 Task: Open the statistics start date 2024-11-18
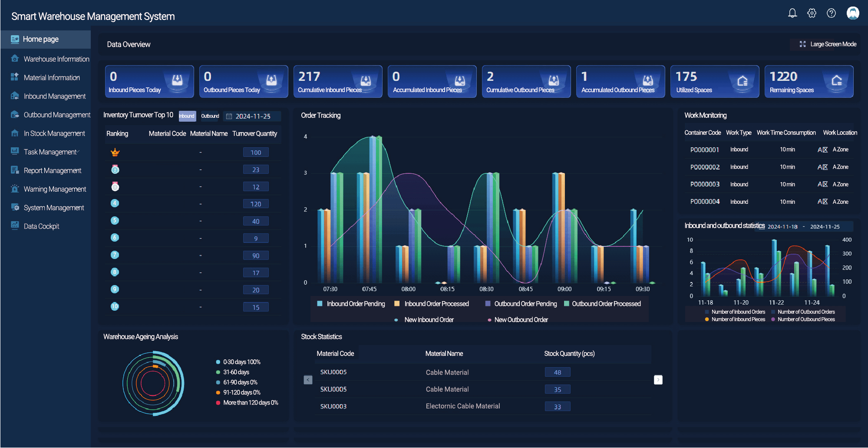click(782, 227)
